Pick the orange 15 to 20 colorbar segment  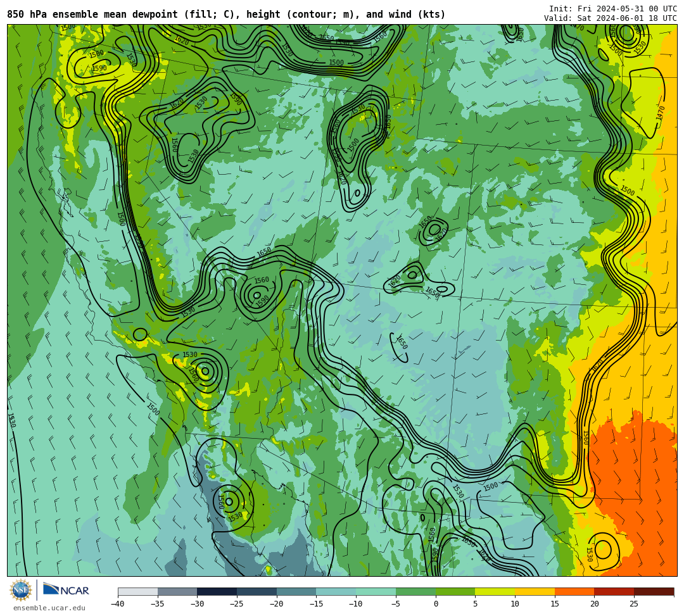click(574, 591)
